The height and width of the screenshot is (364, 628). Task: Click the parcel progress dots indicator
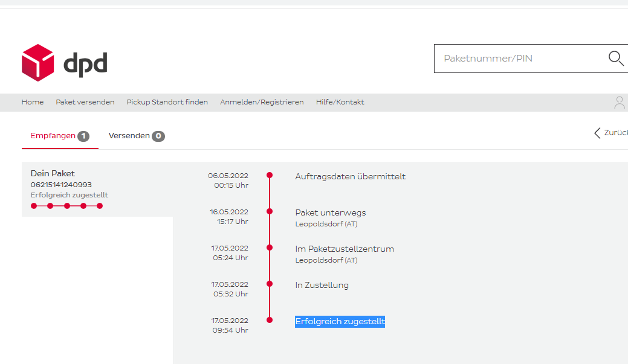(66, 206)
